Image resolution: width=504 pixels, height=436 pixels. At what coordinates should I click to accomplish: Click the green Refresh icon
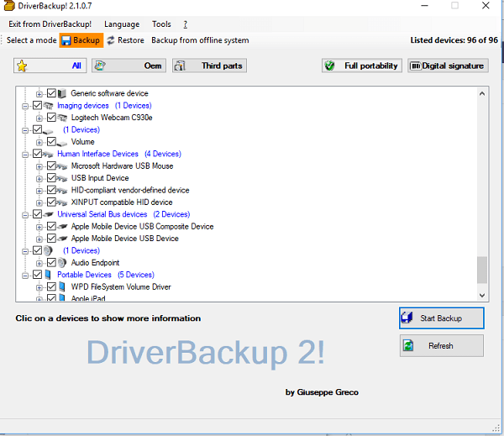[408, 345]
